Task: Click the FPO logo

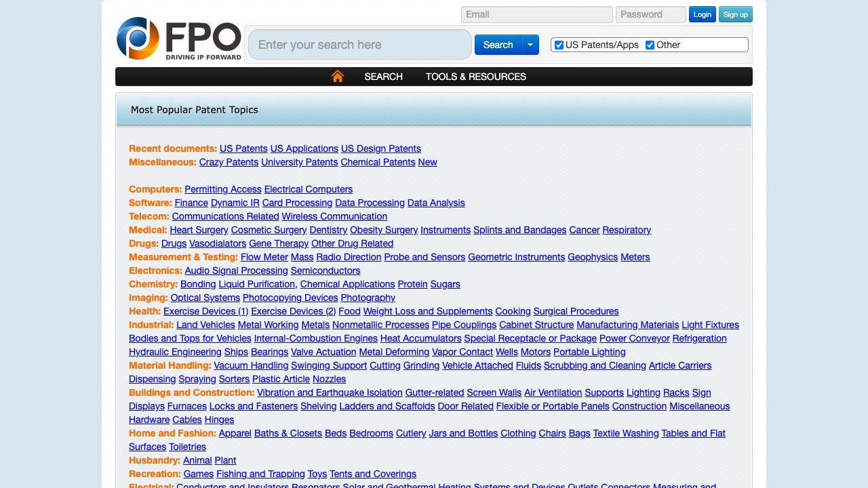Action: 179,39
